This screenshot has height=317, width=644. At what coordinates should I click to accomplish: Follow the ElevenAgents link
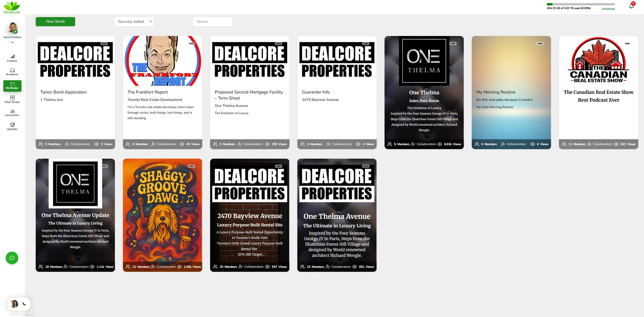[28, 315]
